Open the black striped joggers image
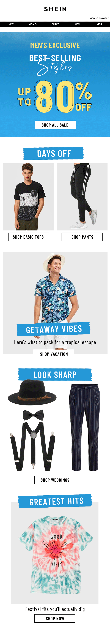The height and width of the screenshot is (644, 110). 82,197
